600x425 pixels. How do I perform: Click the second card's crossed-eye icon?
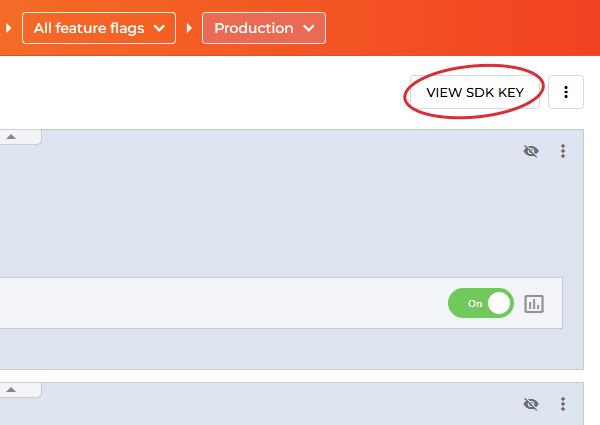(531, 404)
